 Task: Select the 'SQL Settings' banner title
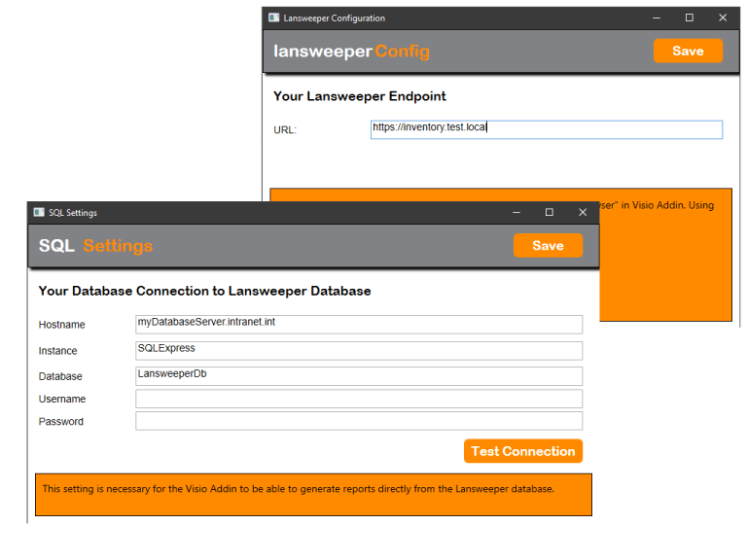click(x=95, y=246)
